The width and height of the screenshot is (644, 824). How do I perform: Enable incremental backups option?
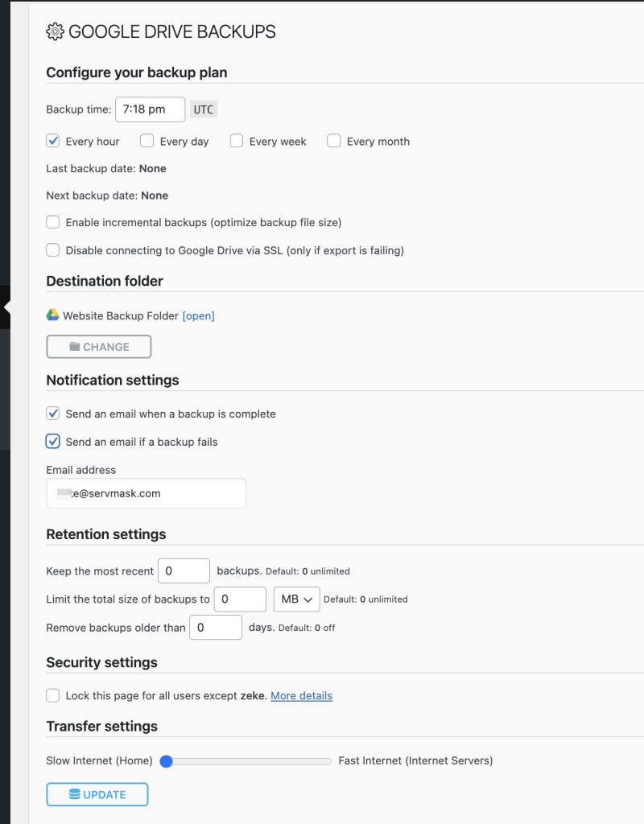click(53, 222)
